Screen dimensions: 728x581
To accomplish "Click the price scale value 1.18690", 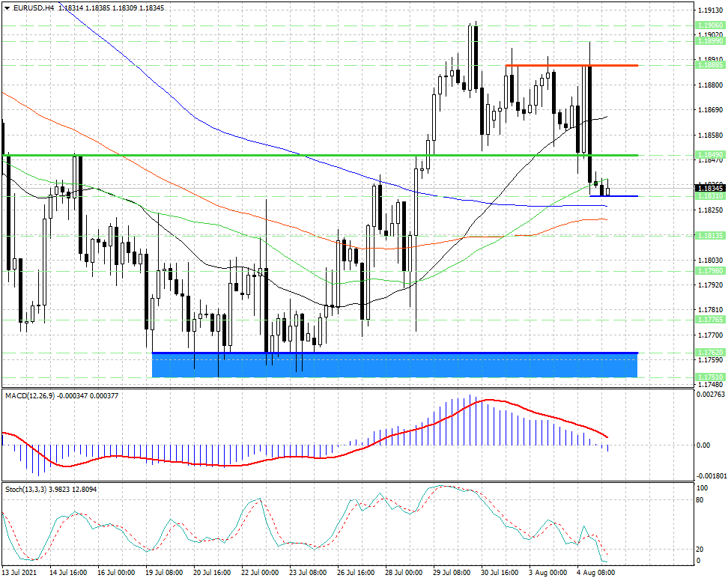I will [x=710, y=110].
